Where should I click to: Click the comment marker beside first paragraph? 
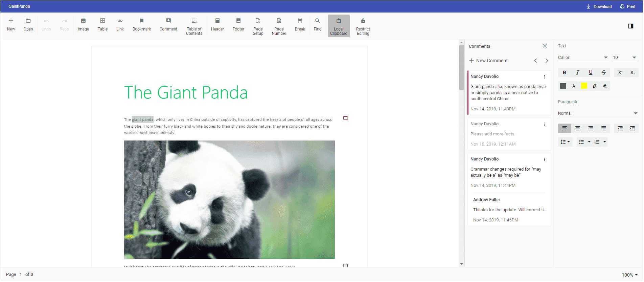tap(345, 118)
